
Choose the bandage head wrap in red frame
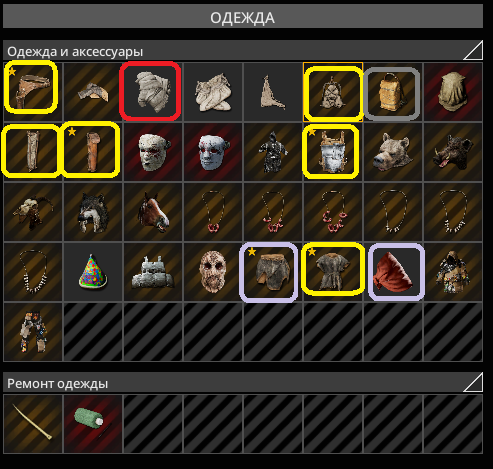[x=150, y=90]
